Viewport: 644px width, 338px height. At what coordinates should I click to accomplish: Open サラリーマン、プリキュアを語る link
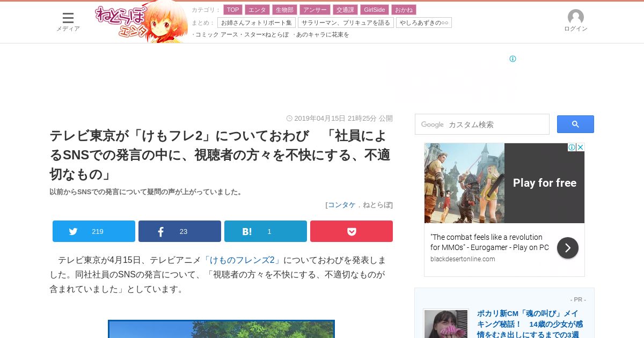pos(346,23)
